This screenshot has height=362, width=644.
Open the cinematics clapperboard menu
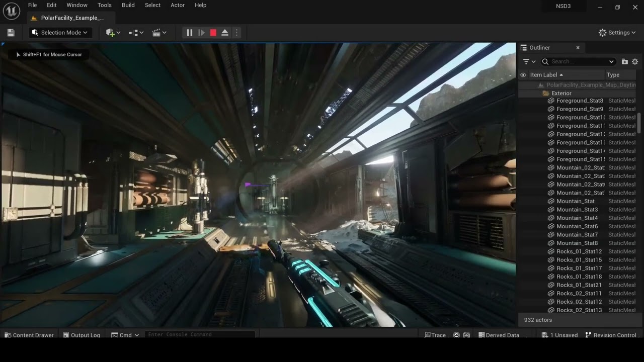coord(159,33)
